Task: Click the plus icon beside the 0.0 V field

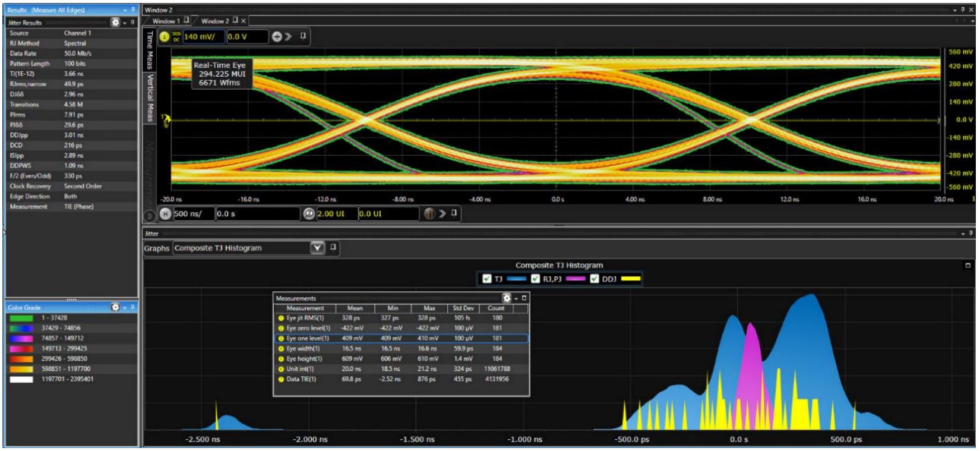Action: point(277,37)
